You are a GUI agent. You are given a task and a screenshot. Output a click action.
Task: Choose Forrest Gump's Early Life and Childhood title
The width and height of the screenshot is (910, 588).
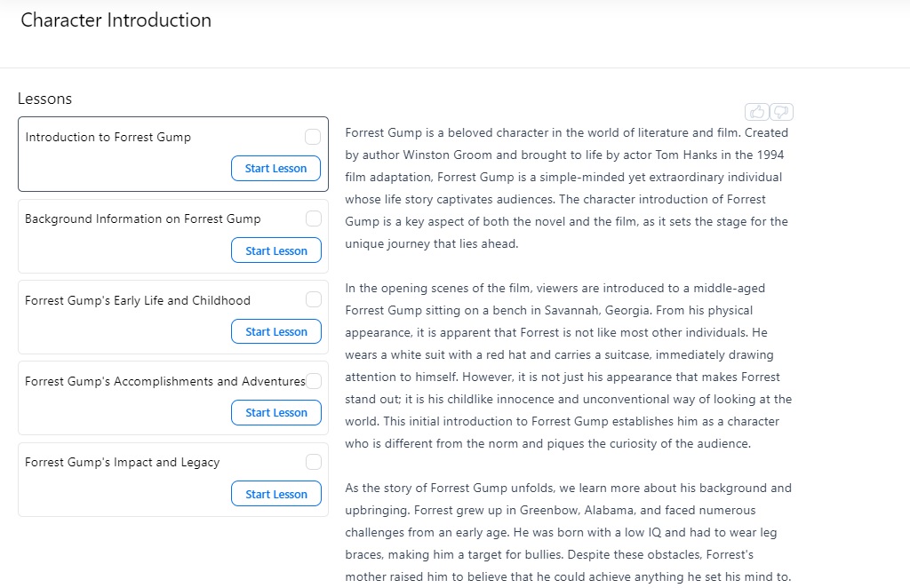[x=138, y=300]
